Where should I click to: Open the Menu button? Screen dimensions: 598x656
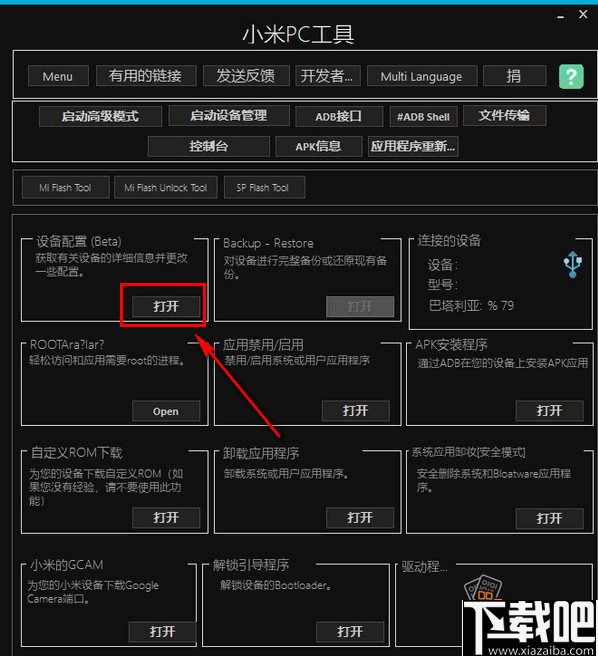[x=58, y=76]
